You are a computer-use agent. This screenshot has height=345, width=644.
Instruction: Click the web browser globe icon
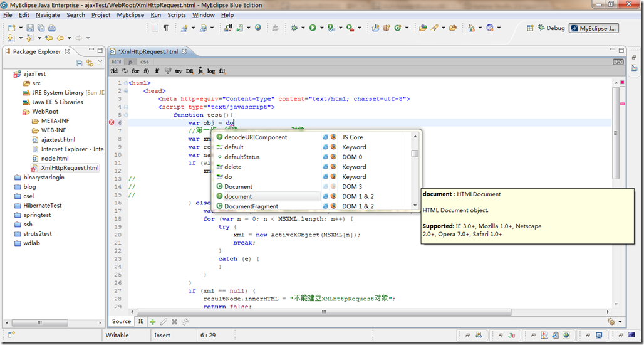pos(258,28)
